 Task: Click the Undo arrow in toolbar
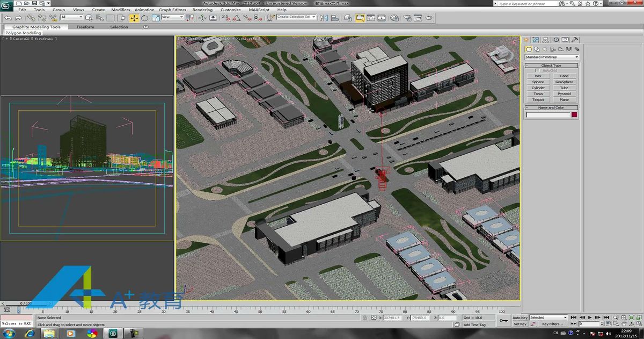click(x=8, y=18)
